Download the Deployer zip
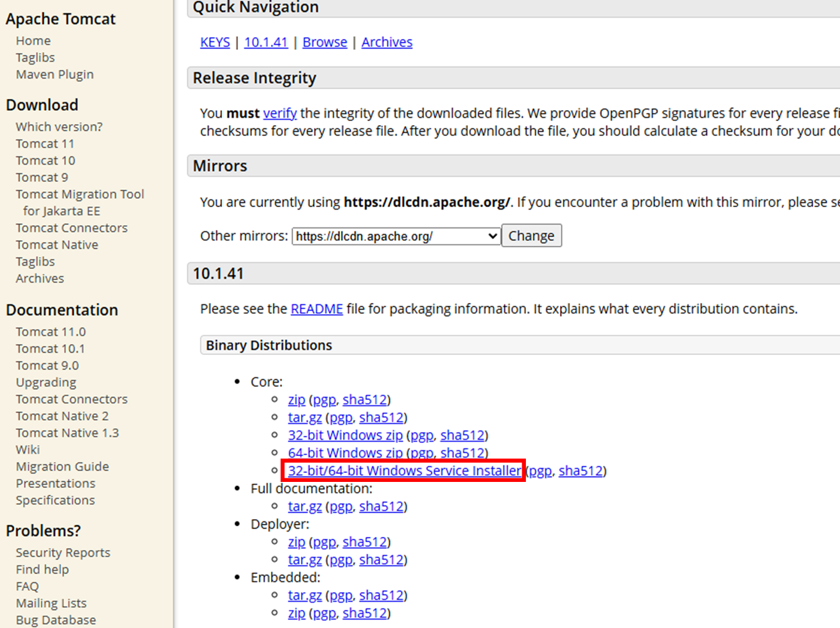 pyautogui.click(x=297, y=542)
